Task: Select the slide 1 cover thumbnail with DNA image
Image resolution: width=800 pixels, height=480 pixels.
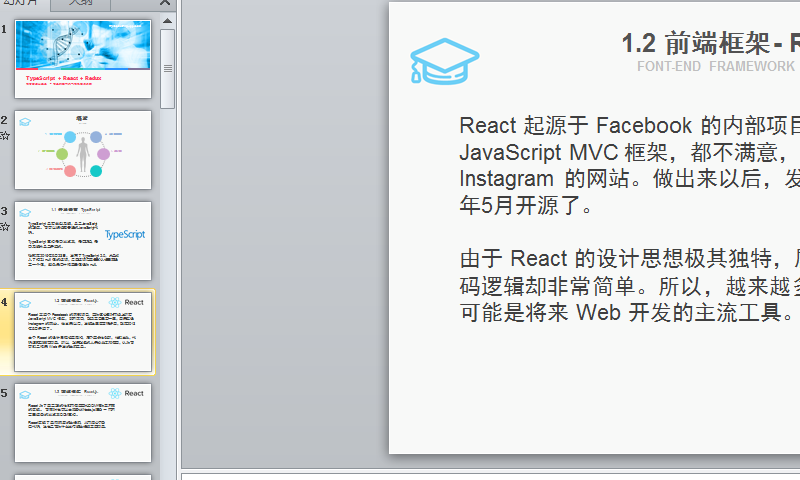Action: tap(83, 59)
